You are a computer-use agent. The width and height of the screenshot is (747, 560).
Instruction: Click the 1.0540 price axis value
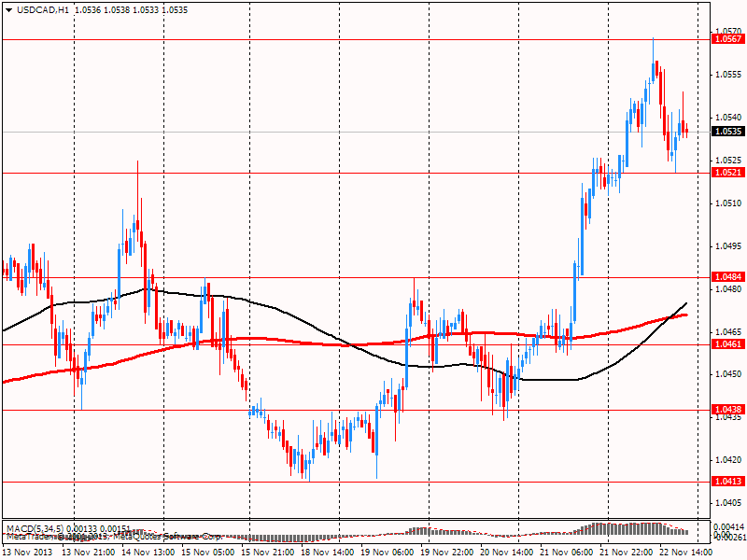728,118
